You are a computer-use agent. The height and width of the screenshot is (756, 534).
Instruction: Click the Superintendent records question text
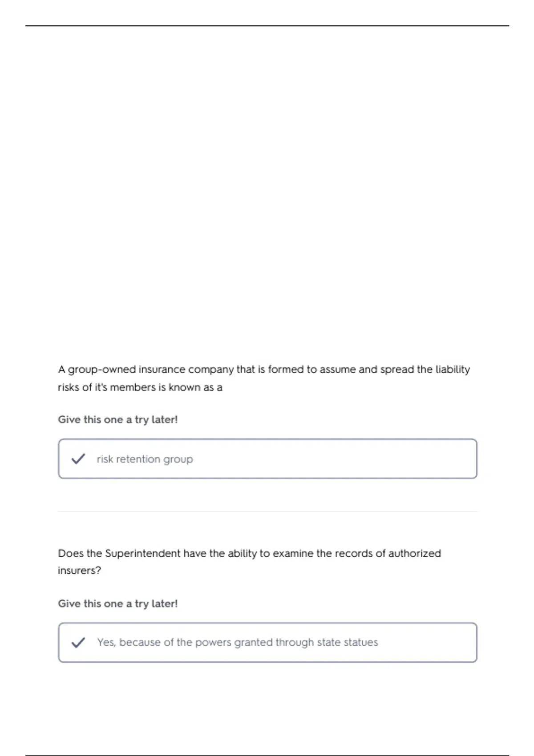[x=250, y=562]
